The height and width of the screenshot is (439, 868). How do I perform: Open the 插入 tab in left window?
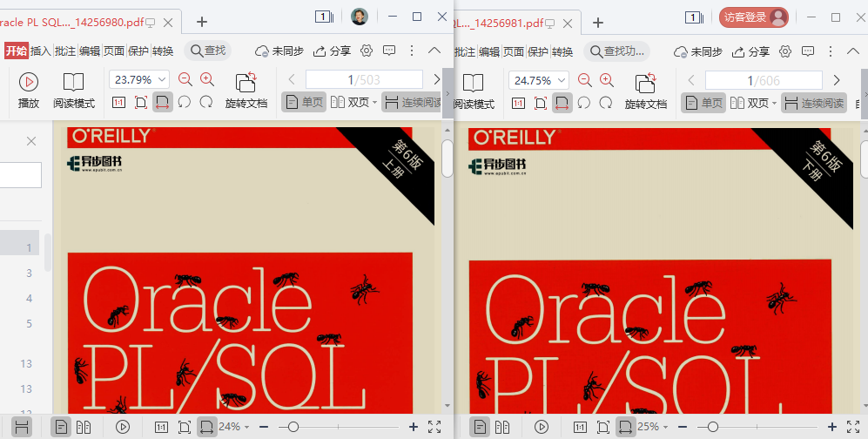(x=40, y=51)
